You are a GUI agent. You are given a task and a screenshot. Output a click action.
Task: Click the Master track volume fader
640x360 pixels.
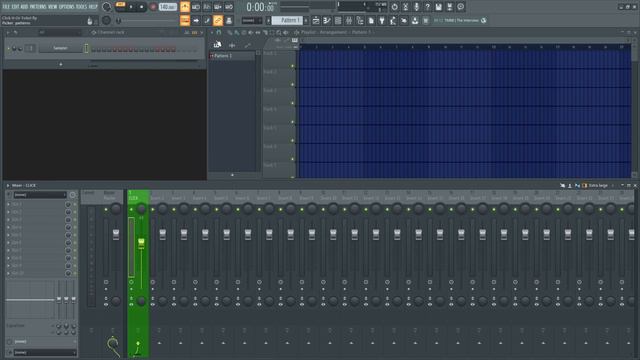click(x=116, y=234)
